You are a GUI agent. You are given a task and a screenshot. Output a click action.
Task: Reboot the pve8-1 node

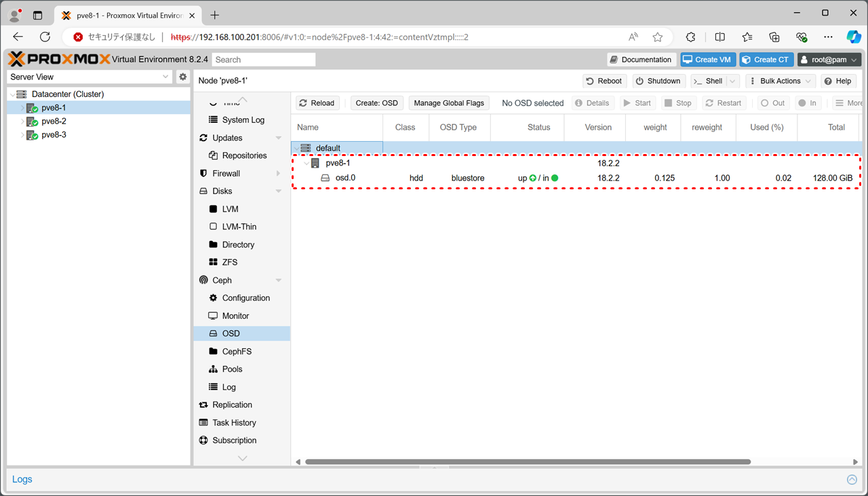(604, 81)
